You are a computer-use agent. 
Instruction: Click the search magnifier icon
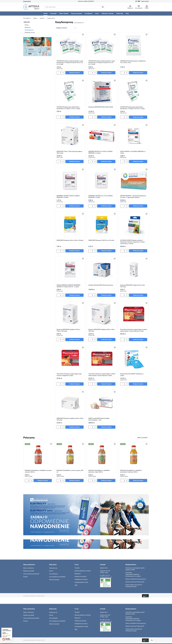click(x=102, y=7)
